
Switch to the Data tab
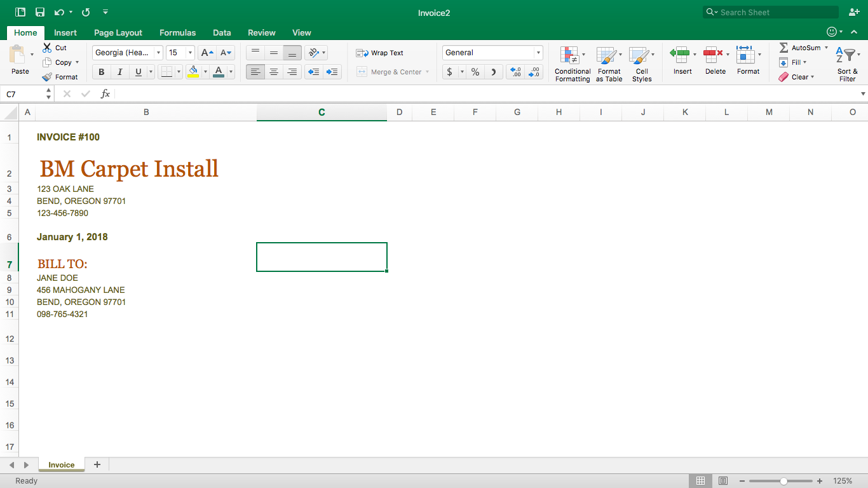(222, 32)
